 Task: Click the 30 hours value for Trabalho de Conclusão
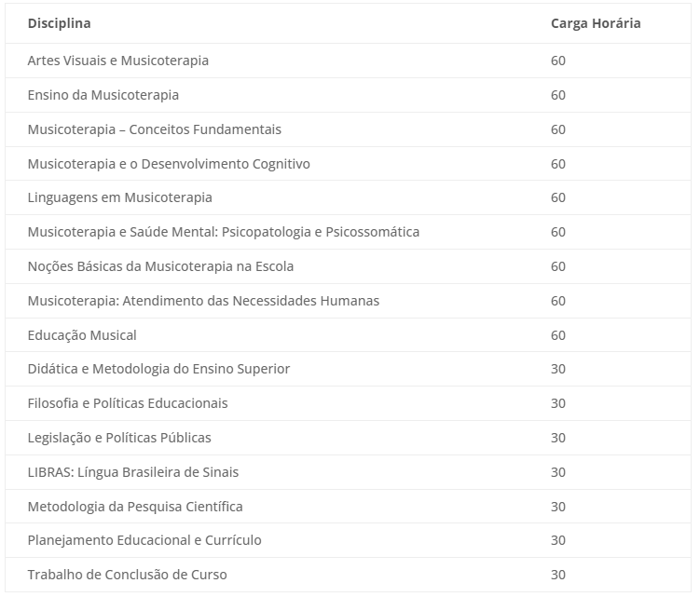tap(558, 575)
